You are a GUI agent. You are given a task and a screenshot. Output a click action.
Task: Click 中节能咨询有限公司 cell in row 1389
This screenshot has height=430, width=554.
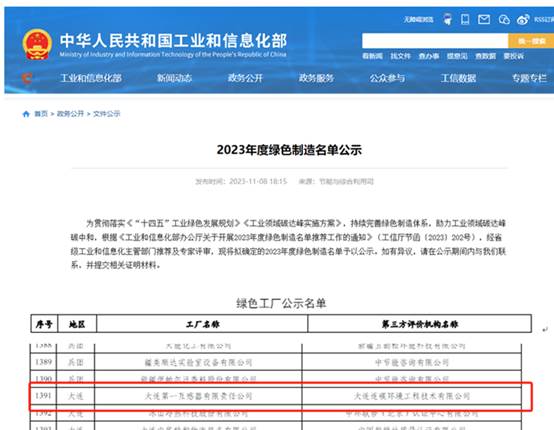(412, 363)
